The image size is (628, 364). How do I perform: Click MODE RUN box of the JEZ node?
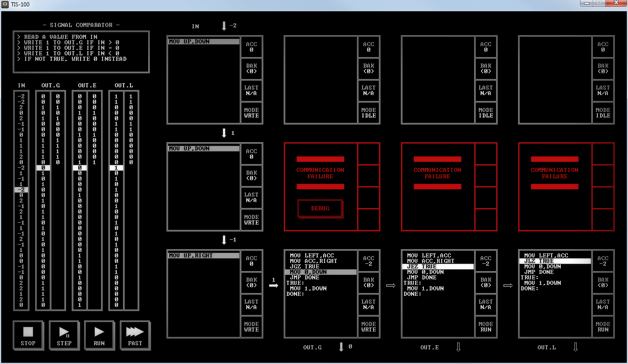coord(486,327)
